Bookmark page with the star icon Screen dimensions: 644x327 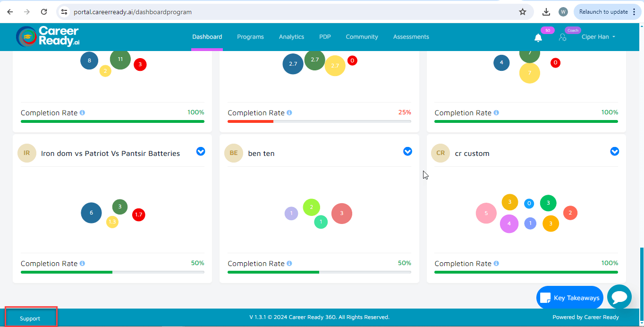pos(522,12)
